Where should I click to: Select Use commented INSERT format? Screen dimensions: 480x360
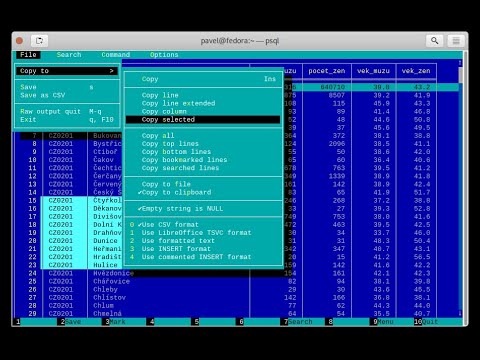coord(203,257)
